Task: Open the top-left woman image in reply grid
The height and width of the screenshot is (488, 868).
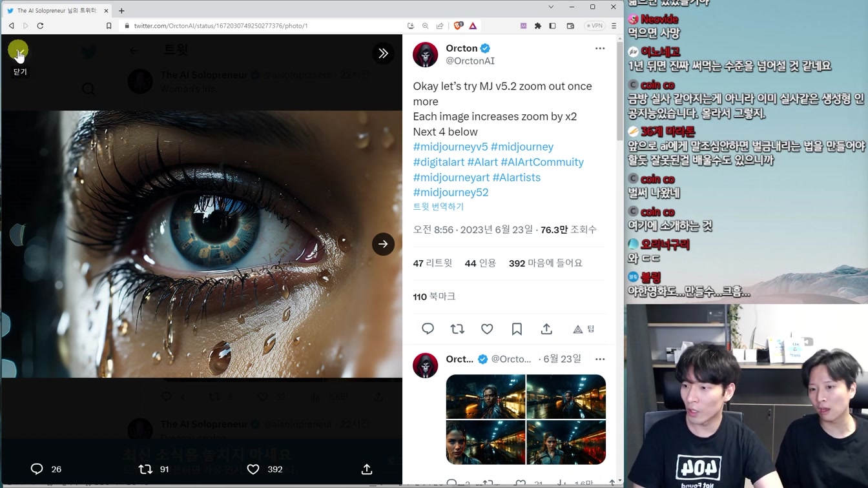Action: click(486, 396)
